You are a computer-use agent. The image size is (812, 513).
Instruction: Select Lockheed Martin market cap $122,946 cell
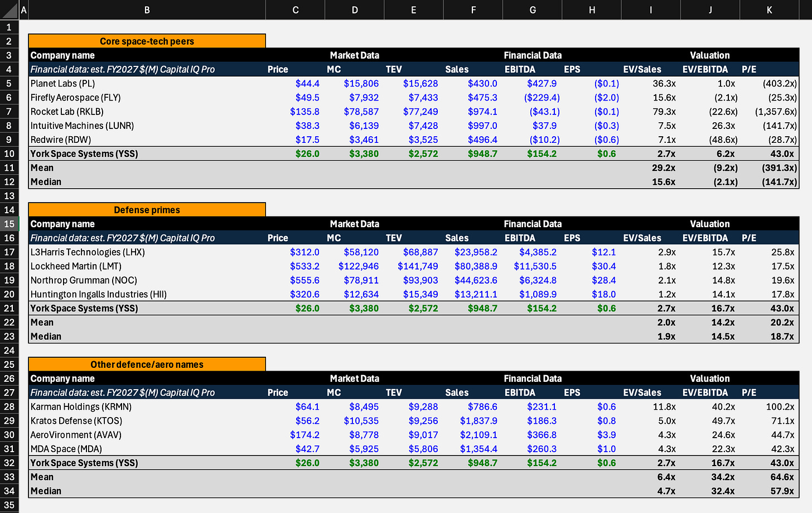pos(354,266)
